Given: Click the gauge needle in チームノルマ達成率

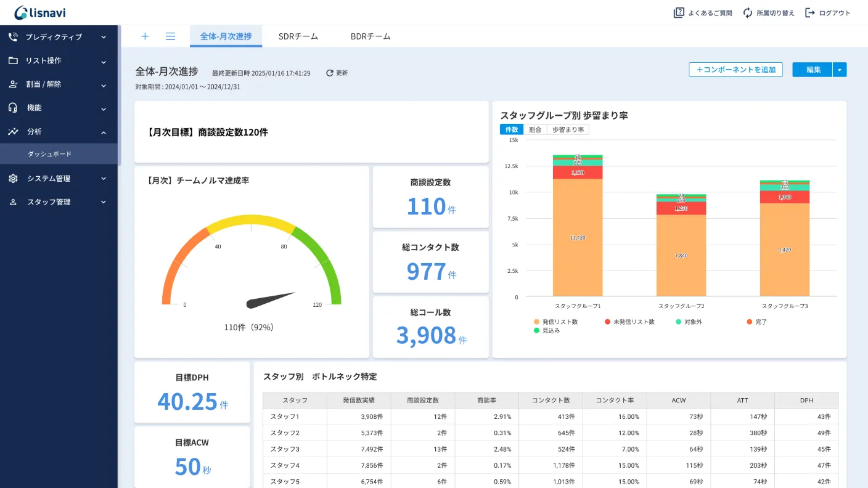Looking at the screenshot, I should pyautogui.click(x=271, y=300).
